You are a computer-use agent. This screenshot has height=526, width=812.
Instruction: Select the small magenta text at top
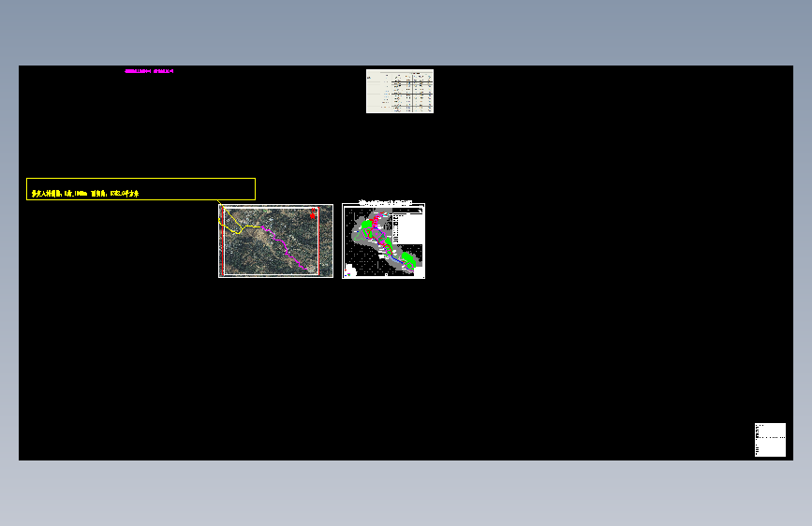coord(149,71)
